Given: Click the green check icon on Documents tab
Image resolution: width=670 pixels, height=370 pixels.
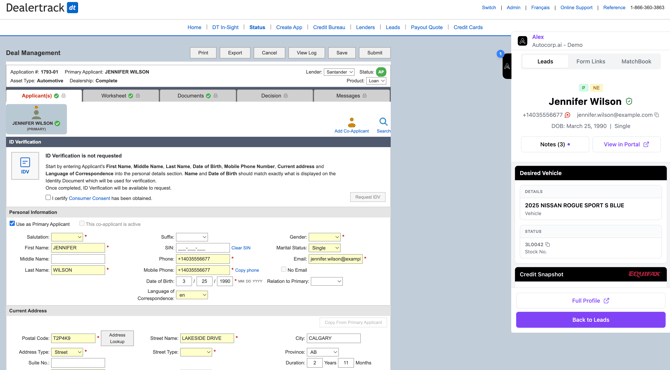Looking at the screenshot, I should pyautogui.click(x=208, y=96).
